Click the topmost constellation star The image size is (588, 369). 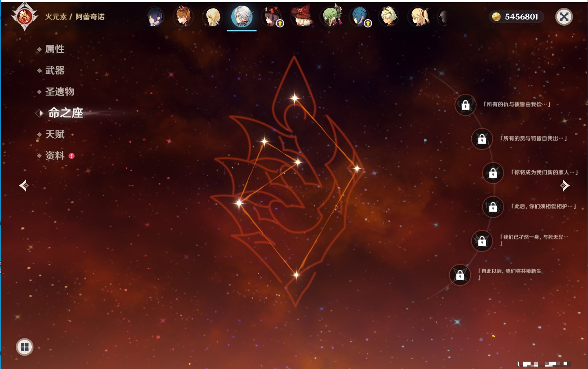tap(294, 98)
